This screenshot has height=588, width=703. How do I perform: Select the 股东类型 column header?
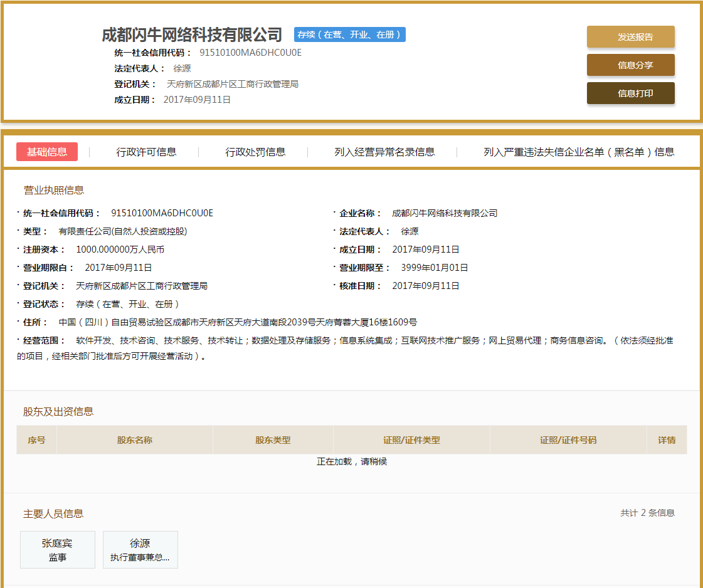click(273, 440)
